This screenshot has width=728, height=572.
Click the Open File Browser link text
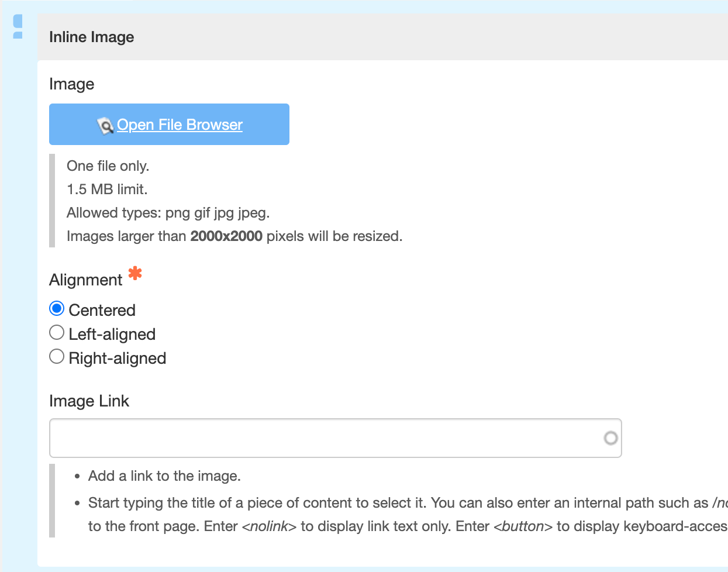[x=180, y=124]
